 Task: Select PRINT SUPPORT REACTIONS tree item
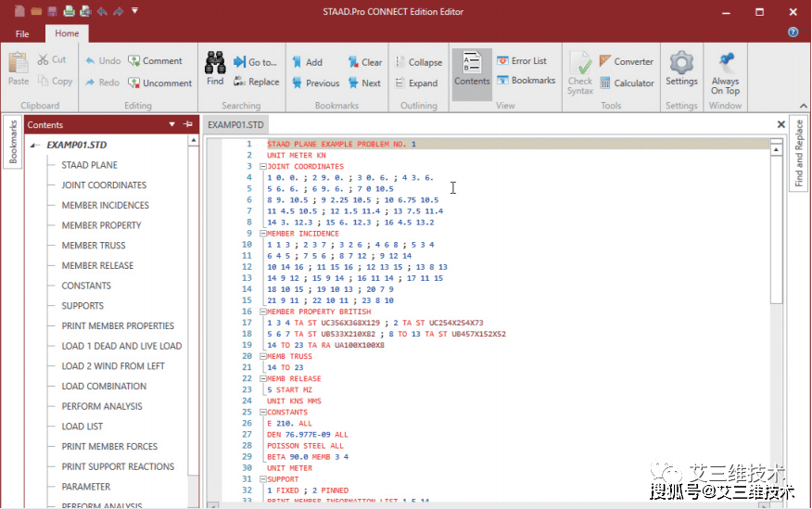pyautogui.click(x=118, y=467)
